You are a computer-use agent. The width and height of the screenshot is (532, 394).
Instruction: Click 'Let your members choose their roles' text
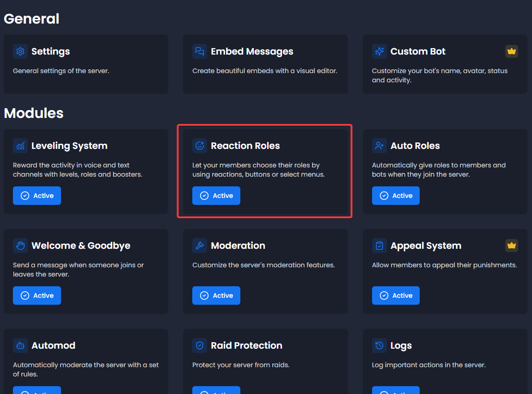(x=258, y=170)
